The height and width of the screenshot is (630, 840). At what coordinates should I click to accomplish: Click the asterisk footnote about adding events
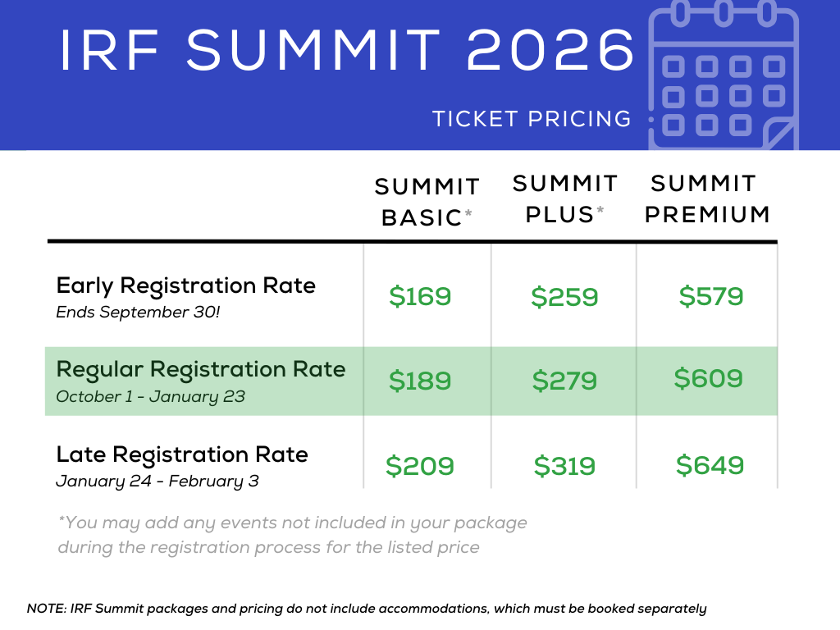pyautogui.click(x=292, y=535)
